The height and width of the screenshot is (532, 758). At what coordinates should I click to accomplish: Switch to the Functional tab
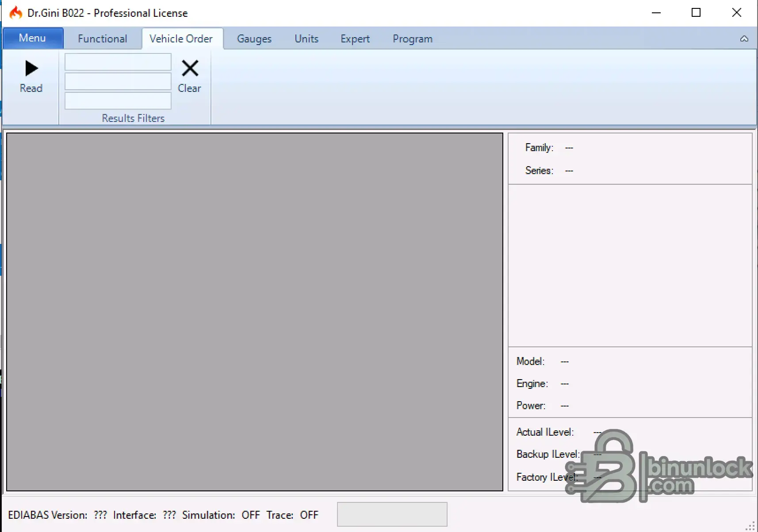click(103, 39)
